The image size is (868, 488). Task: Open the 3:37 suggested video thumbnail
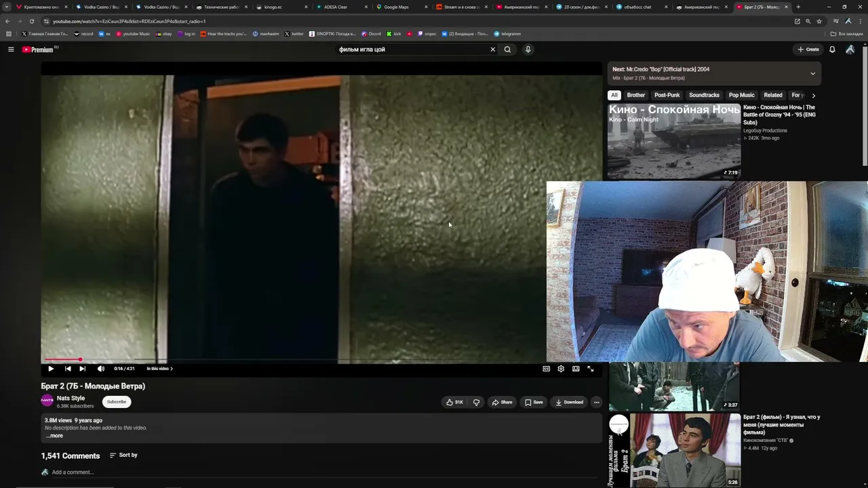[674, 386]
